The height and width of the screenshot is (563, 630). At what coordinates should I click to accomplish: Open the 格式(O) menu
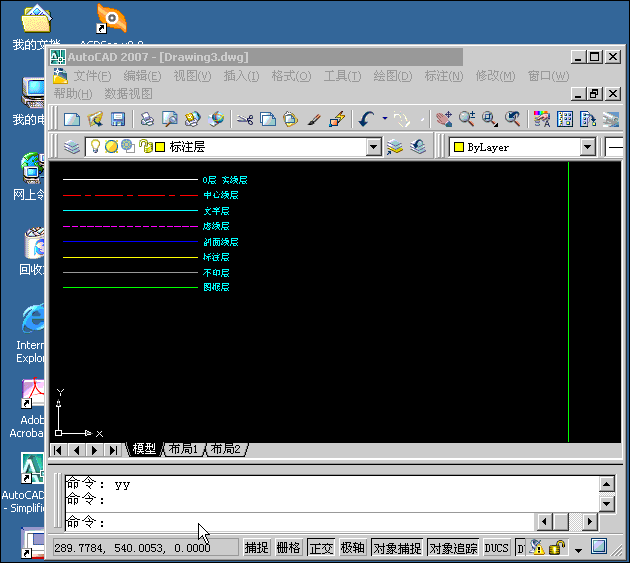point(291,76)
